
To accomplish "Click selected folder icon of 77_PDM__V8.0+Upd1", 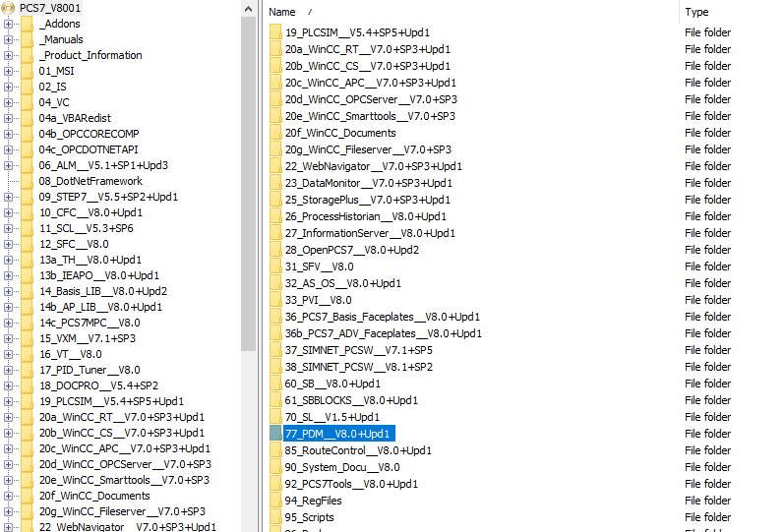I will pos(275,434).
